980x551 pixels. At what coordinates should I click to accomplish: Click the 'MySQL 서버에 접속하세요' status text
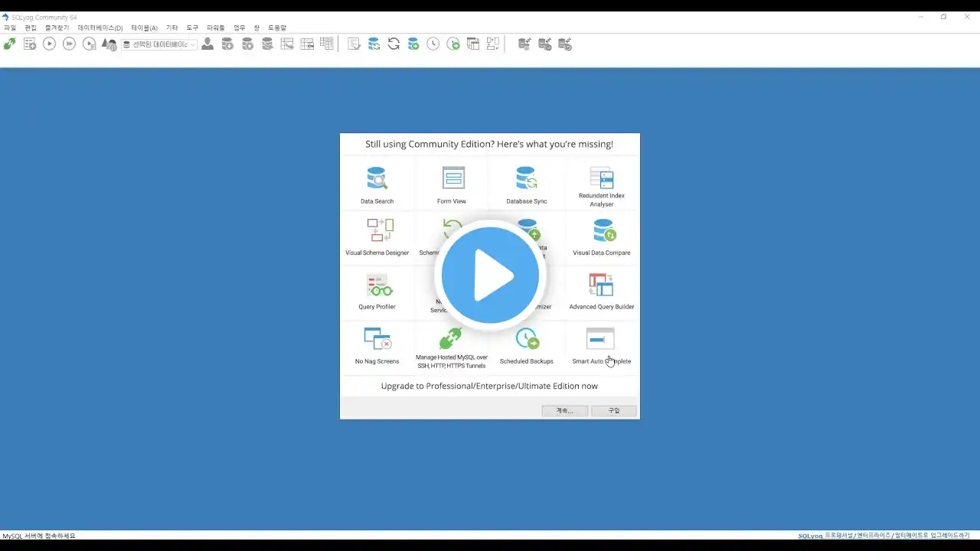click(39, 536)
